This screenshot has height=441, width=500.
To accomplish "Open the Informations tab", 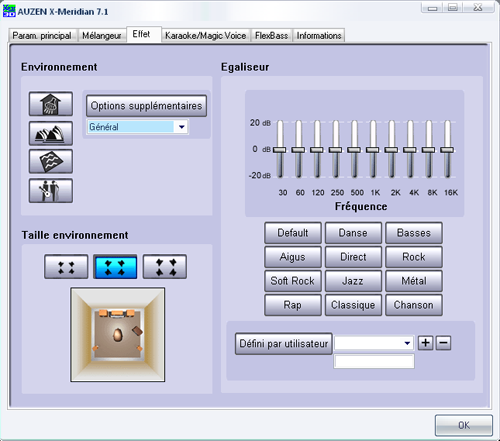I will (319, 36).
